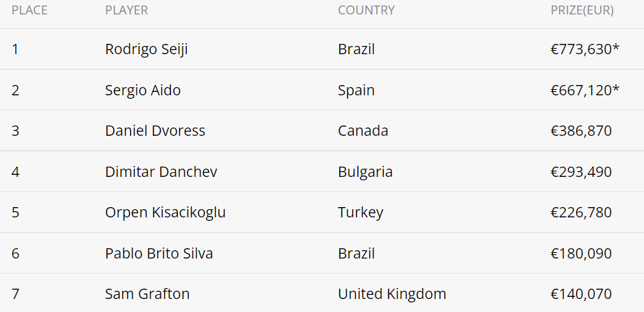Select player name Sergio Aido
The height and width of the screenshot is (312, 644).
coord(143,90)
